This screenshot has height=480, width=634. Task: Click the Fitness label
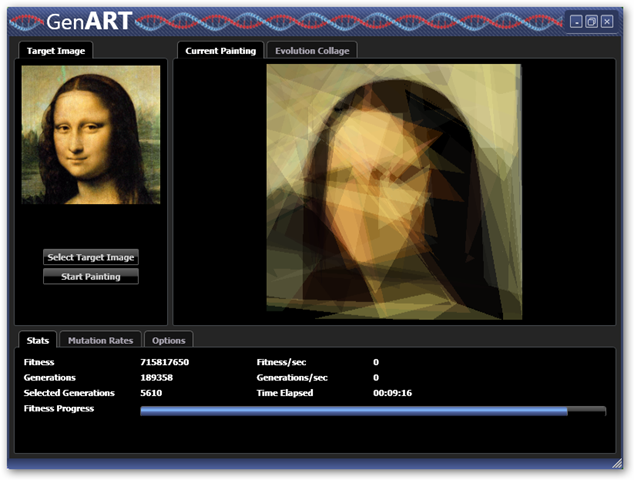click(x=39, y=362)
